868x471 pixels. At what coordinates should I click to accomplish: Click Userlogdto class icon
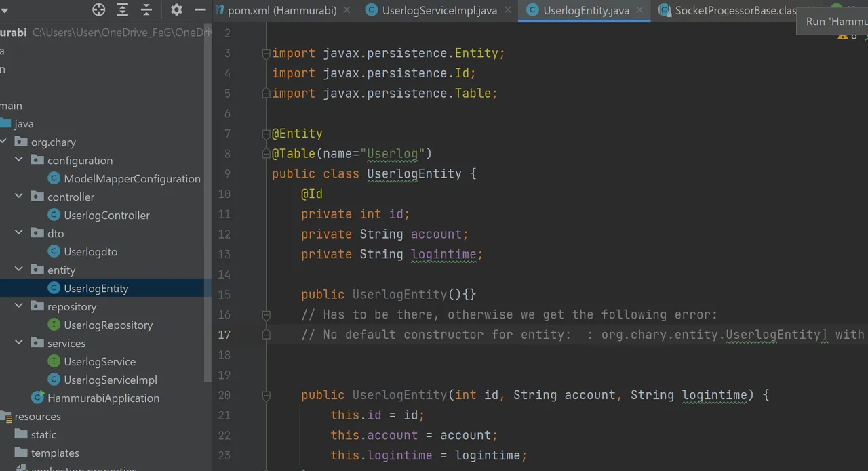pos(54,251)
